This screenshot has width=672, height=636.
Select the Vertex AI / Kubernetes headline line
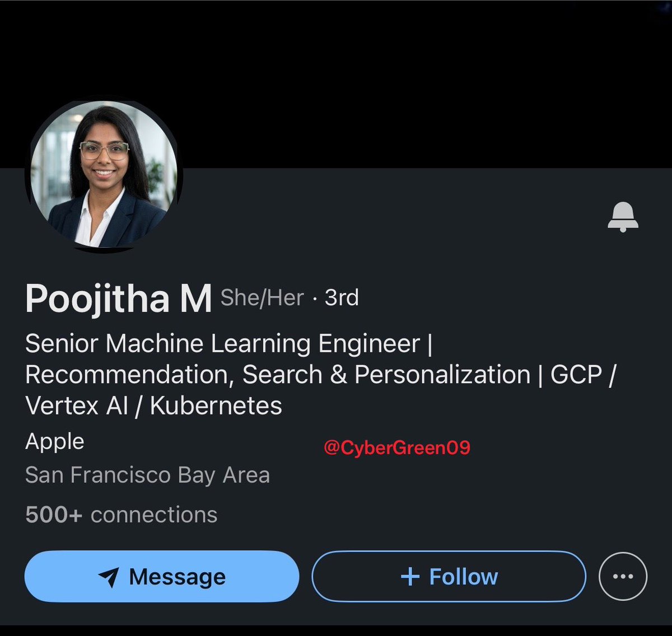click(153, 406)
